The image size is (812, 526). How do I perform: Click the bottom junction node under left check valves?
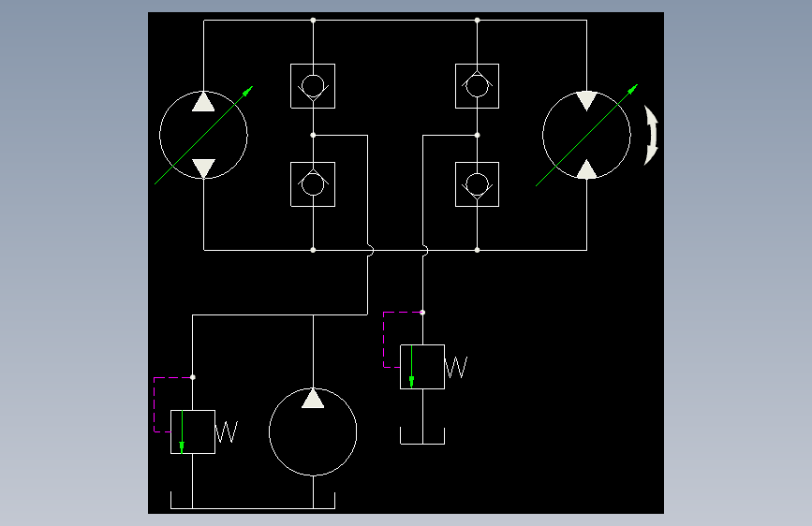coord(313,250)
